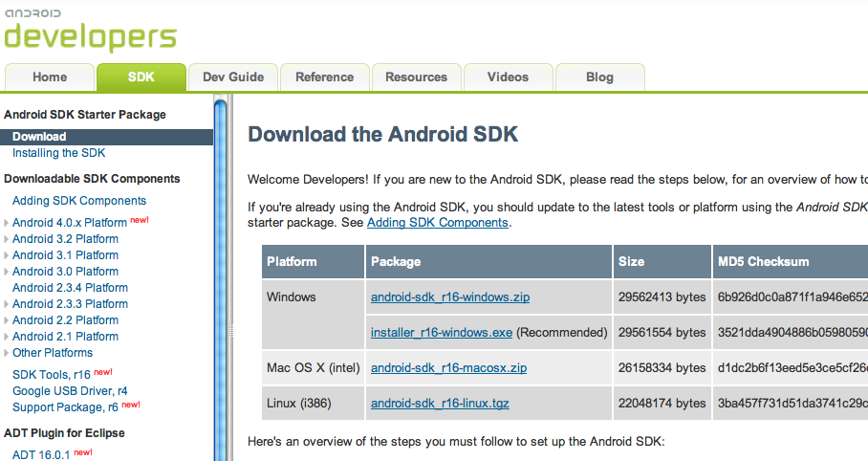The width and height of the screenshot is (868, 461).
Task: Open Installing the SDK in sidebar
Action: coord(58,153)
